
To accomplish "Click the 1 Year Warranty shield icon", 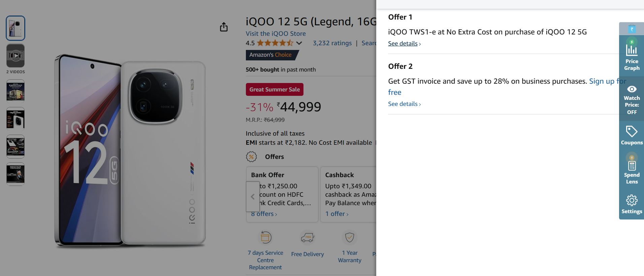I will coord(350,238).
